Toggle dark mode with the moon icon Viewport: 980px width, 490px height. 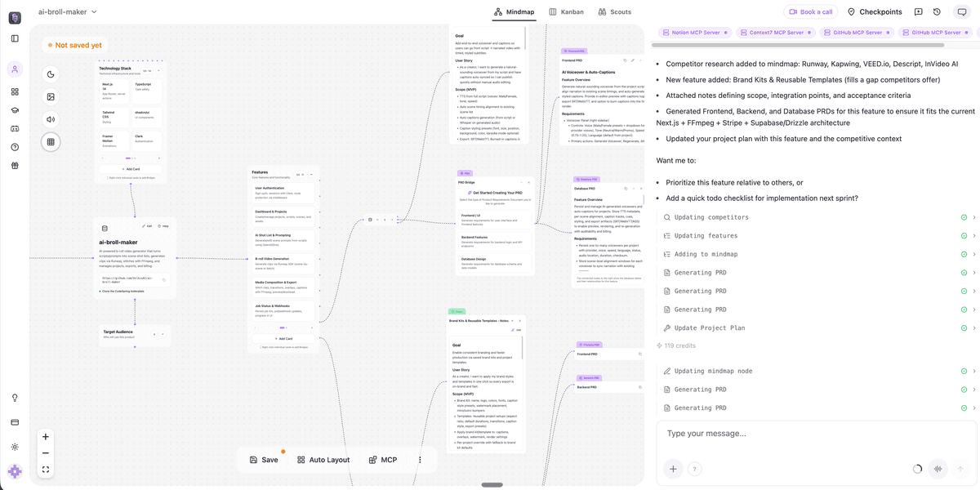(x=50, y=73)
